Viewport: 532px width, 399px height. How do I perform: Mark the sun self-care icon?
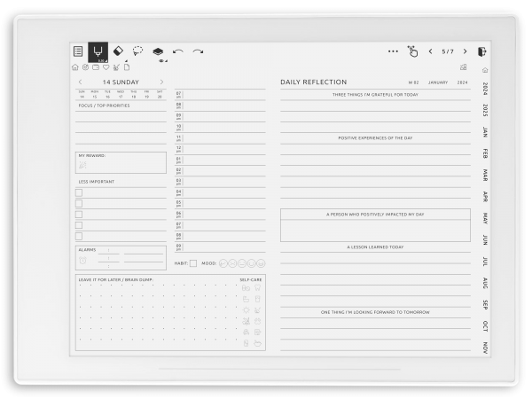(x=246, y=310)
